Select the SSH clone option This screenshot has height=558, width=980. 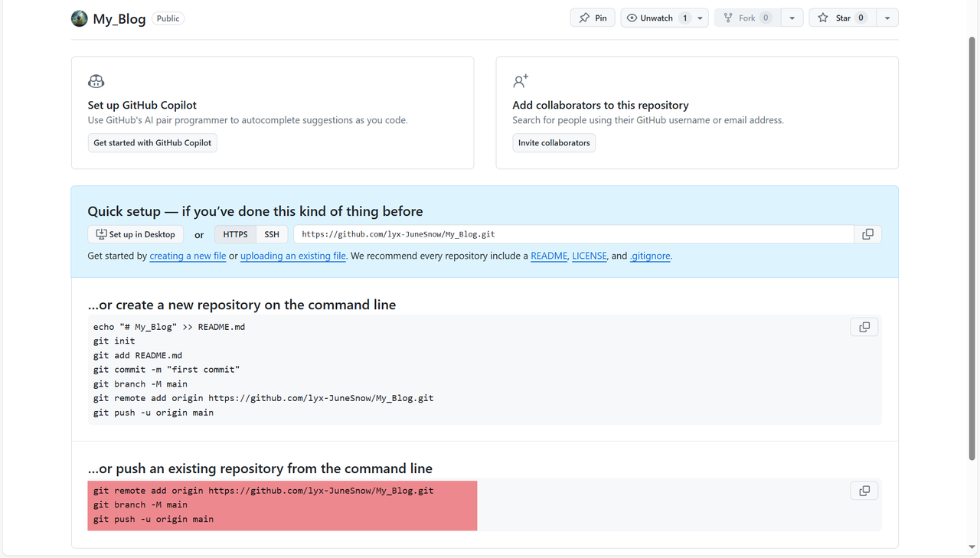(x=272, y=234)
